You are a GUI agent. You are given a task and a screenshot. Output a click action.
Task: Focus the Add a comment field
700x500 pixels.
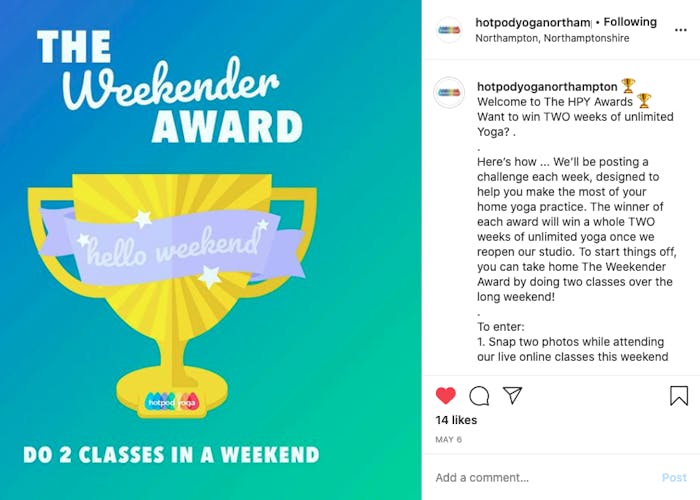(545, 477)
